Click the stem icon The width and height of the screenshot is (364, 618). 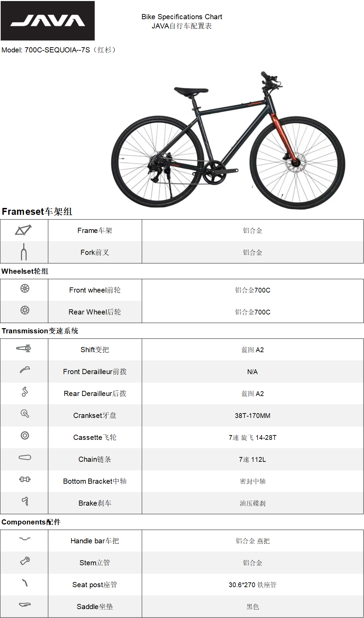[25, 561]
